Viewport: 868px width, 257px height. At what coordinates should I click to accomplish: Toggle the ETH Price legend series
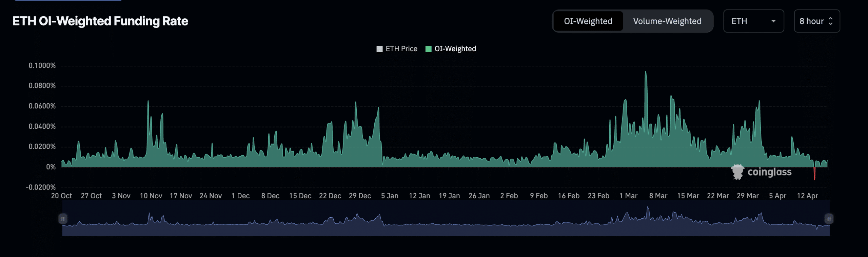point(397,49)
